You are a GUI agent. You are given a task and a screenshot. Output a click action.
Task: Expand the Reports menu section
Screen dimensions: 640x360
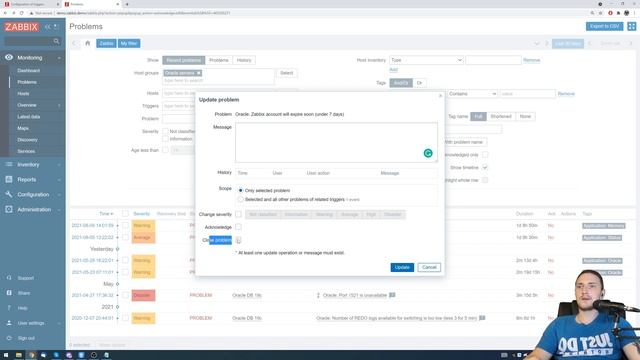pyautogui.click(x=59, y=180)
